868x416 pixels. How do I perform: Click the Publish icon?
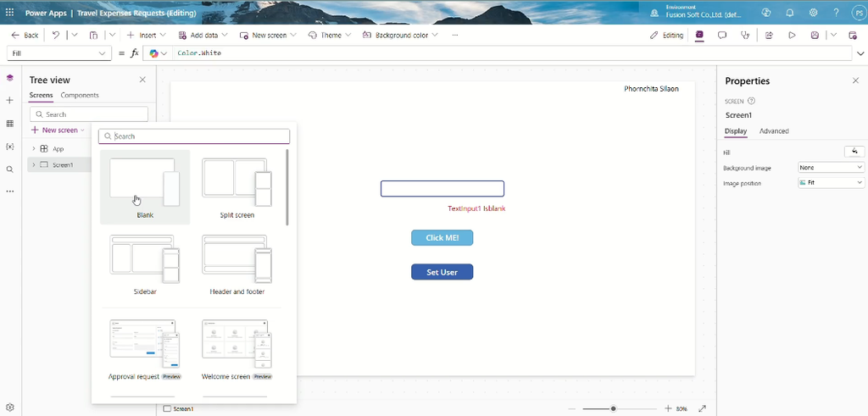853,35
